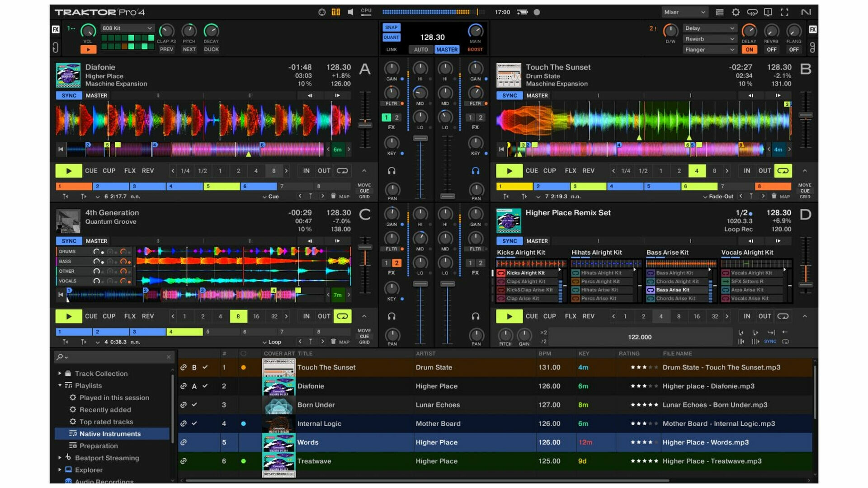Image resolution: width=868 pixels, height=488 pixels.
Task: Toggle fullscreen mode icon in header
Action: (x=784, y=12)
